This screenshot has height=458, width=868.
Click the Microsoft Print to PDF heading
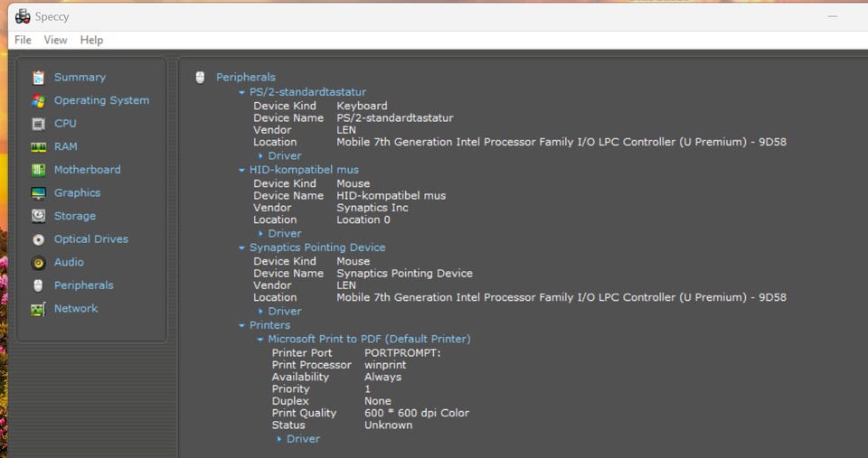tap(369, 339)
